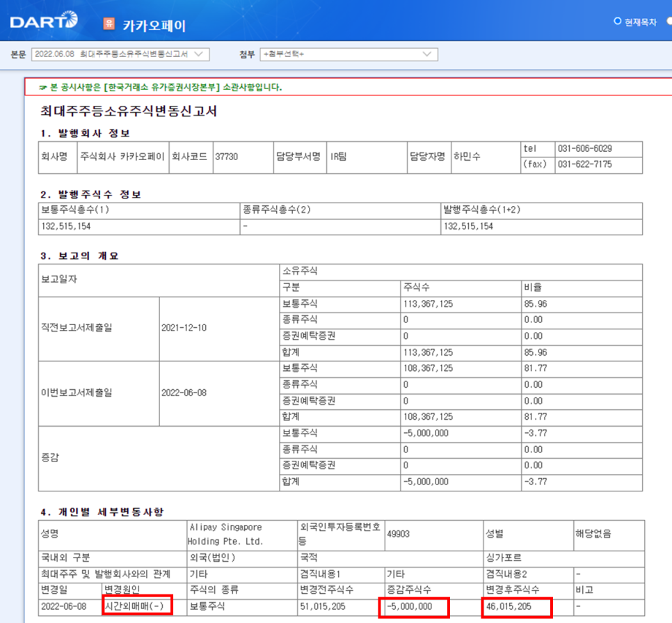Viewport: 672px width, 623px height.
Task: Click 변경후주식수 value 46,015,205
Action: coord(509,607)
